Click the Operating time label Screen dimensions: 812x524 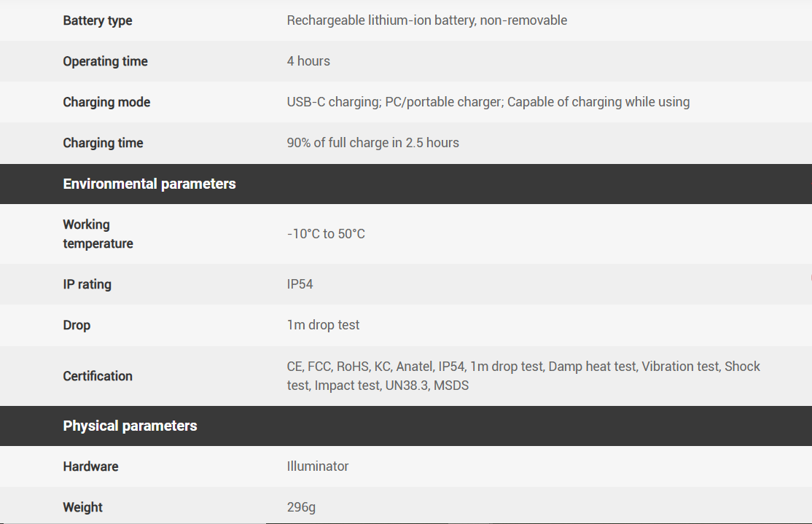pos(105,61)
